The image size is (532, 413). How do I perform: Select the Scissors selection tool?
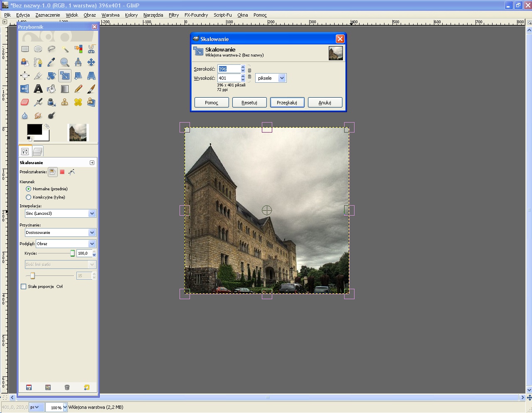[x=91, y=49]
